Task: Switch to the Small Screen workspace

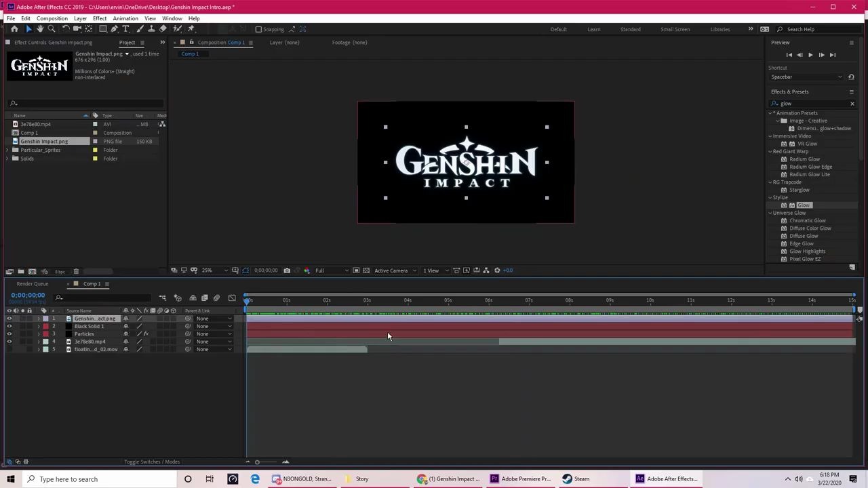Action: 675,29
